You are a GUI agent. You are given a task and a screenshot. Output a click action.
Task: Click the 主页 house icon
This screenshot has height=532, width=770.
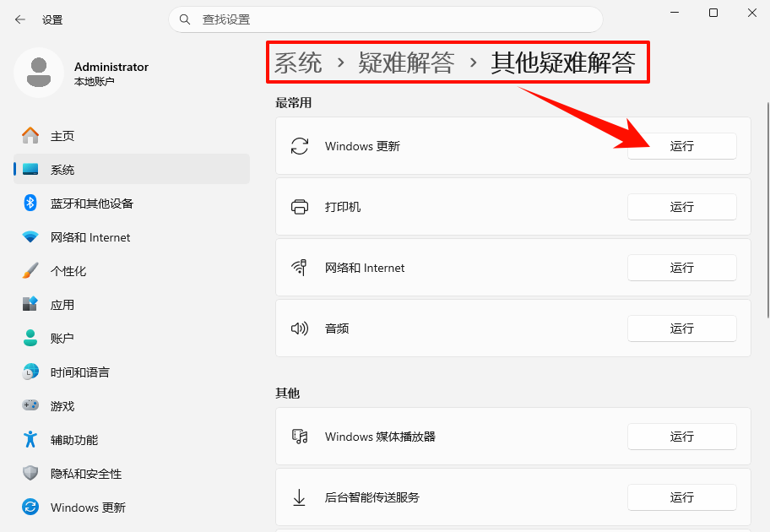[30, 136]
